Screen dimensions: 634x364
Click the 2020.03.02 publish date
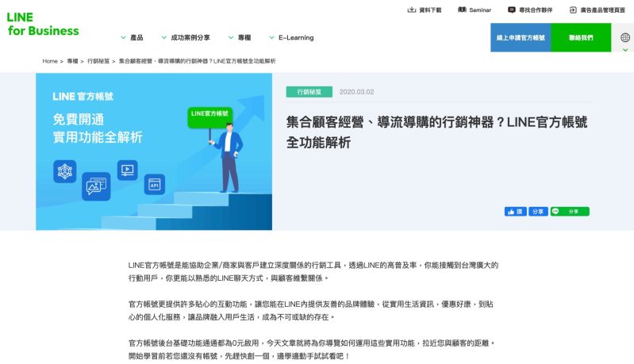(356, 92)
